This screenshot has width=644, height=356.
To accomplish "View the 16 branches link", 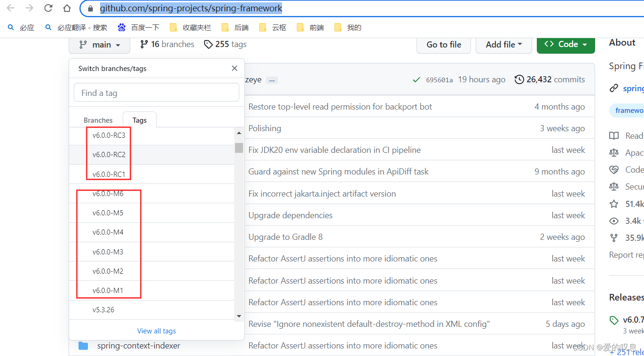I will 167,44.
